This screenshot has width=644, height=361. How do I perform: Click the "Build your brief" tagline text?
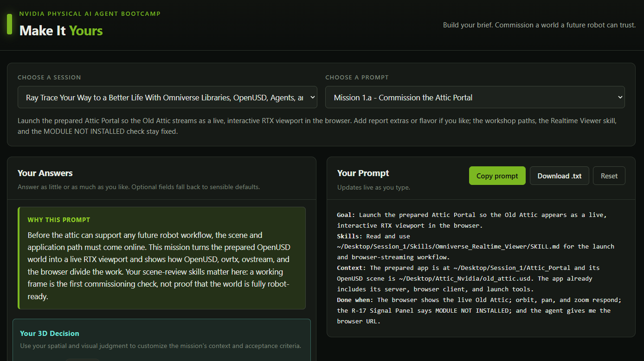click(539, 25)
